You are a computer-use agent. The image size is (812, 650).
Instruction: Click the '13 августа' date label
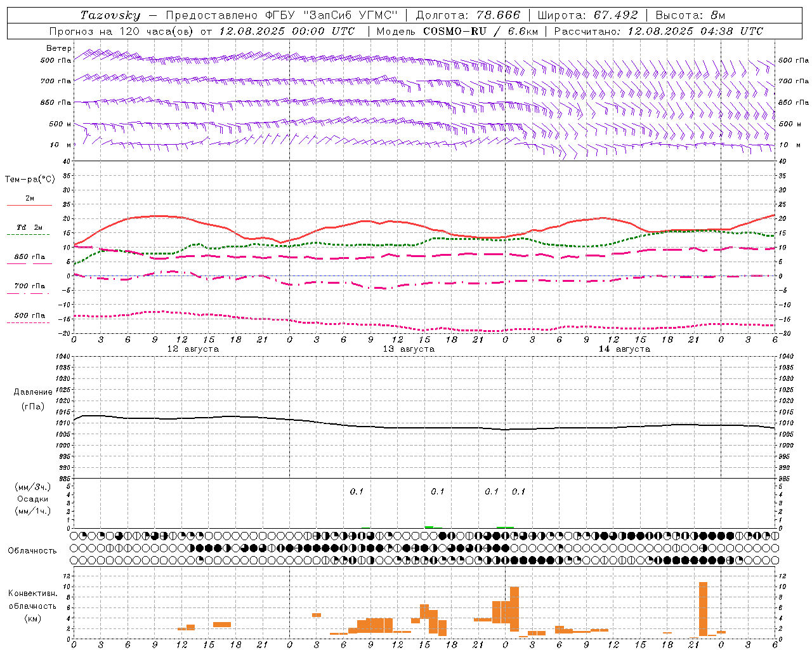(409, 349)
